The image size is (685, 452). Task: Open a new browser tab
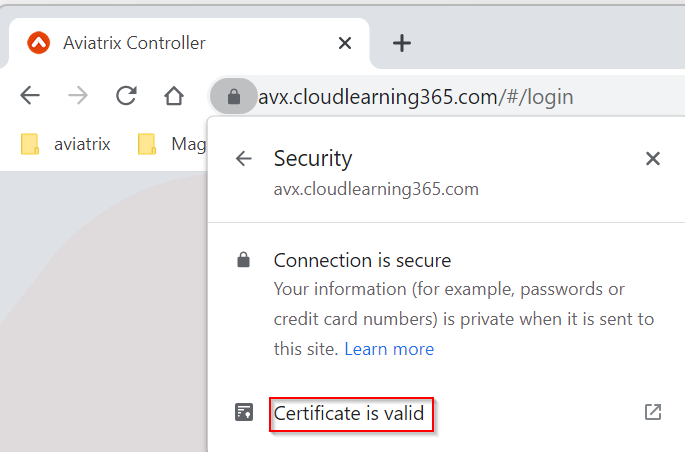coord(401,43)
